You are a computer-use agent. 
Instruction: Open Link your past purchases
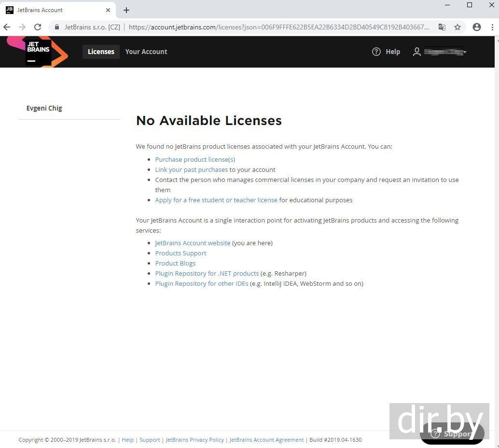191,169
